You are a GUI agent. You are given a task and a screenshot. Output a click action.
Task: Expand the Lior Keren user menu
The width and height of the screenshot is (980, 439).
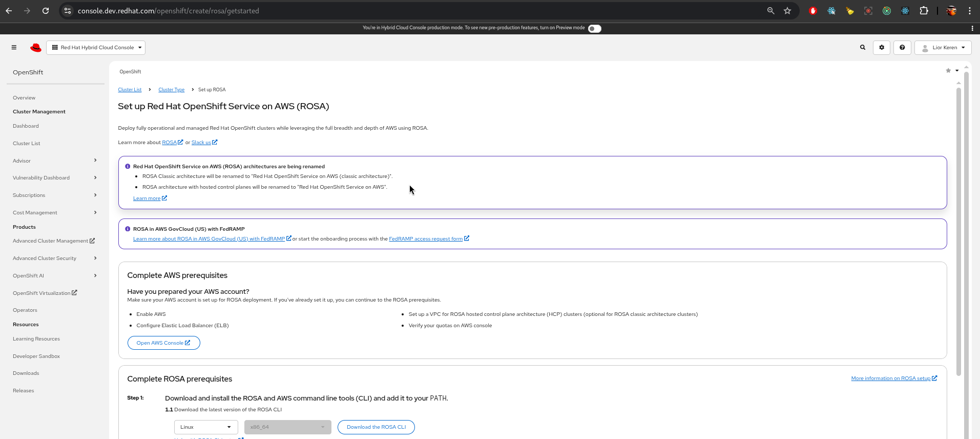pos(943,48)
